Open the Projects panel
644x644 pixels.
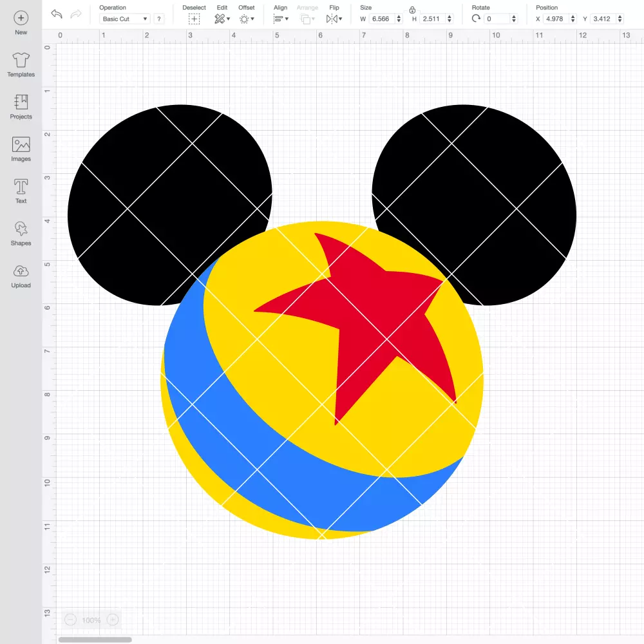[x=21, y=107]
